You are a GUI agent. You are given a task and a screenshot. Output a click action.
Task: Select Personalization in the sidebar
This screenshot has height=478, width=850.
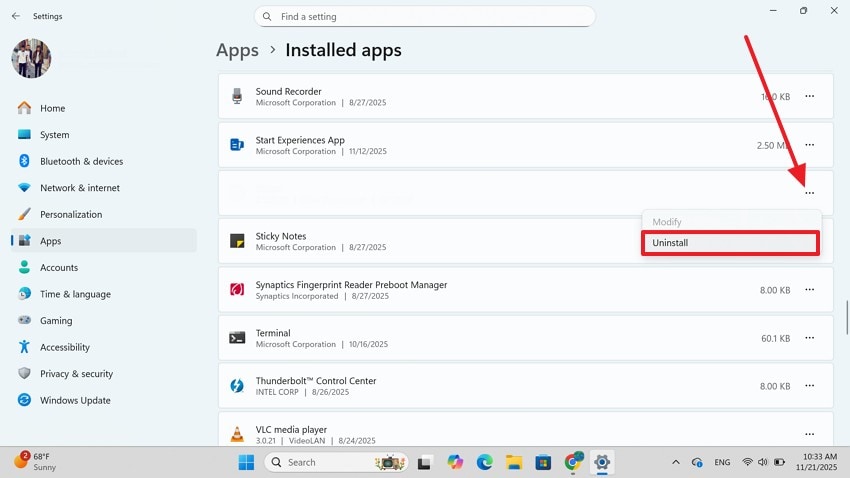[103, 214]
